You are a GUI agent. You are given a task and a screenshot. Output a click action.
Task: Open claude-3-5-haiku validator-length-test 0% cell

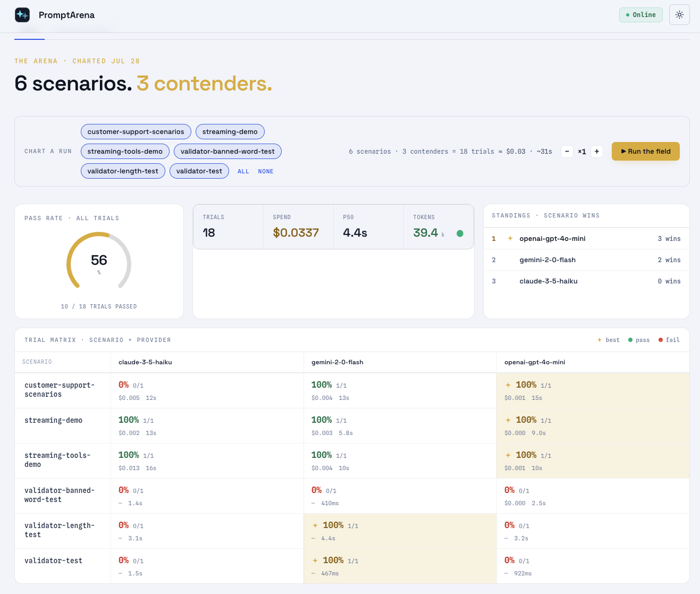[x=207, y=531]
